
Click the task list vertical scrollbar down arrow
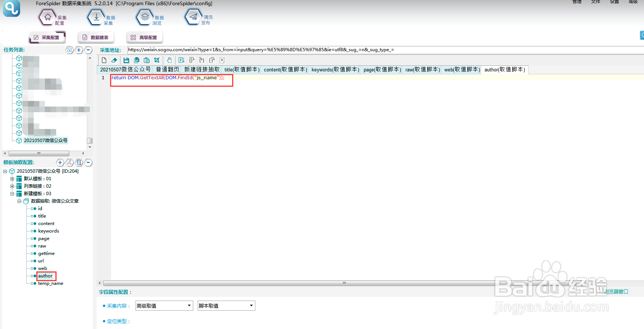point(90,147)
